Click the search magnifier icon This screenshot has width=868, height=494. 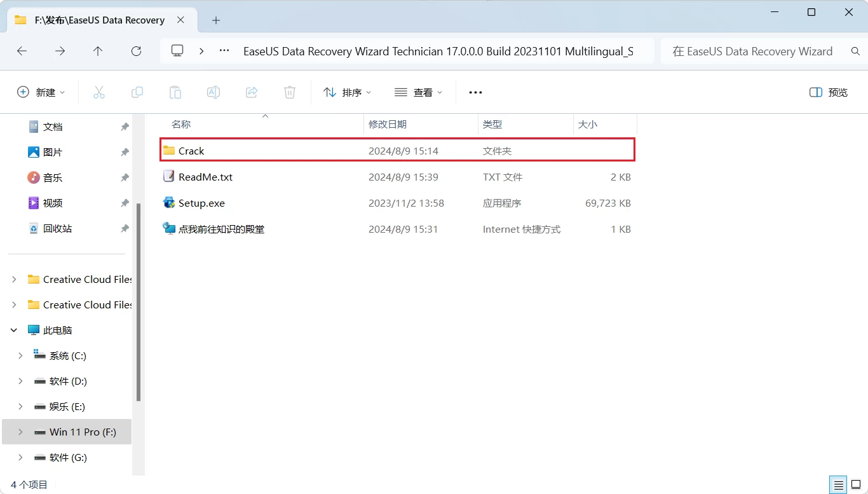(x=855, y=51)
